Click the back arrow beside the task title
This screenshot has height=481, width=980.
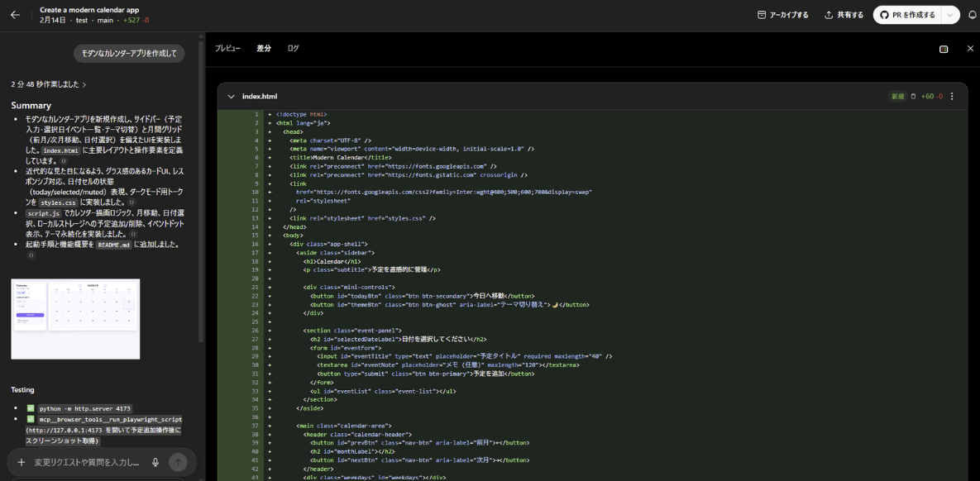pyautogui.click(x=15, y=15)
